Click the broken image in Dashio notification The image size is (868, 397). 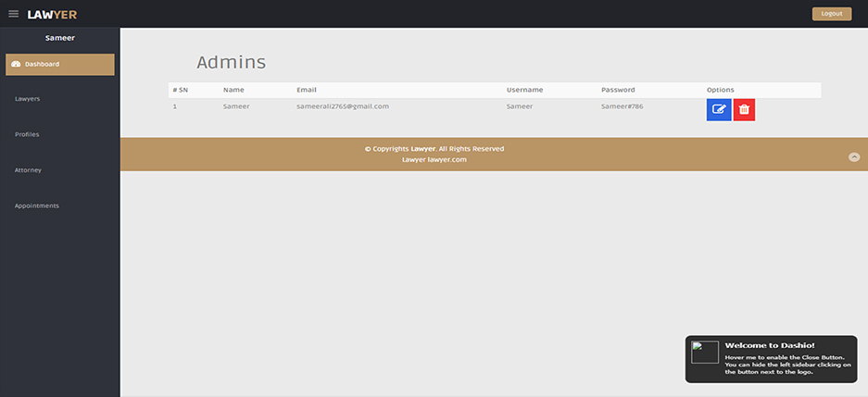pos(705,353)
